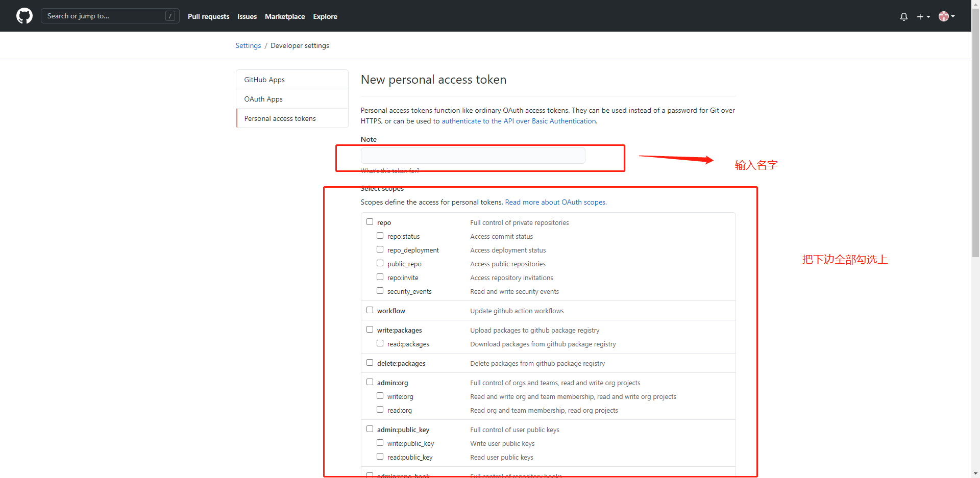Enable the delete:packages scope checkbox
This screenshot has width=980, height=478.
(370, 363)
